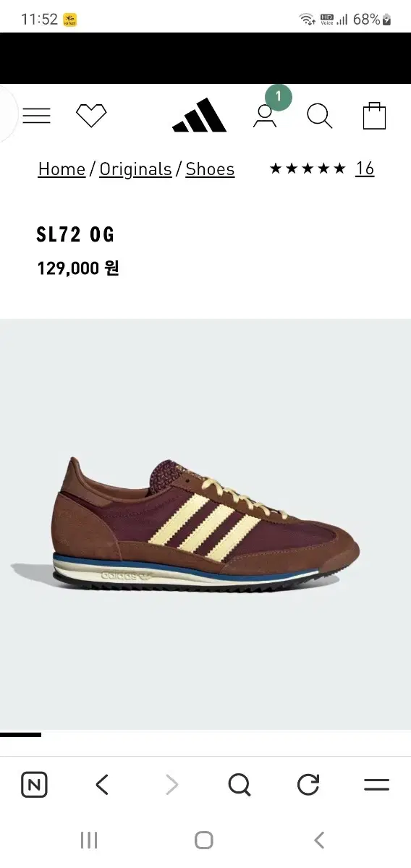Open the wishlist heart icon
This screenshot has width=411, height=868.
[91, 116]
